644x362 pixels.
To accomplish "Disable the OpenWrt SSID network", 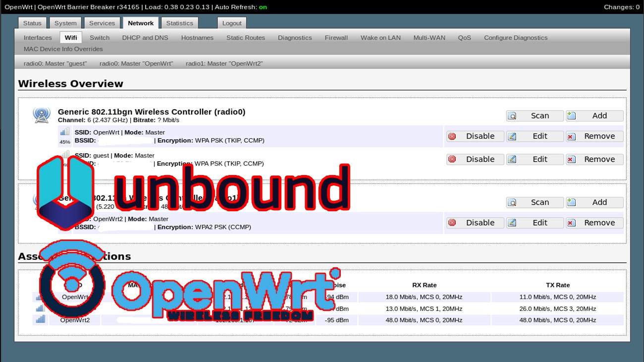I will 475,136.
